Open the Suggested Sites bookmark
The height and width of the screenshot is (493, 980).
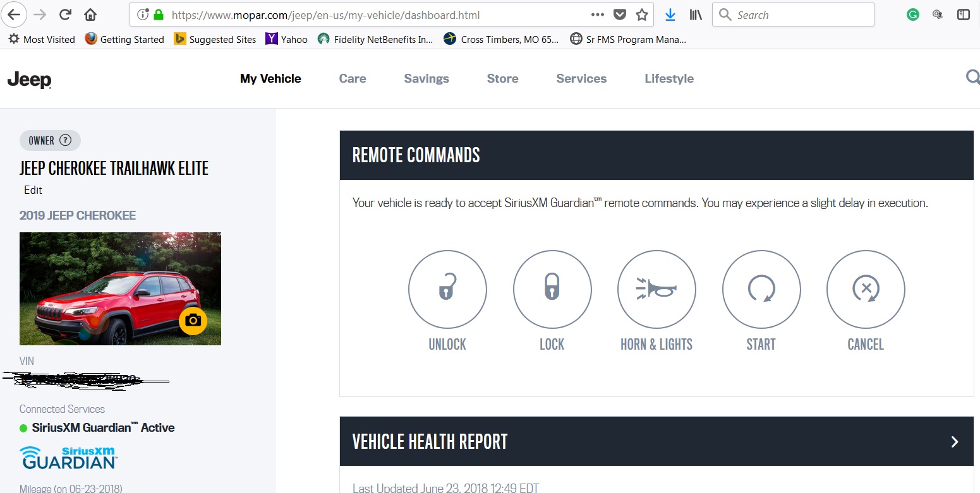(215, 39)
